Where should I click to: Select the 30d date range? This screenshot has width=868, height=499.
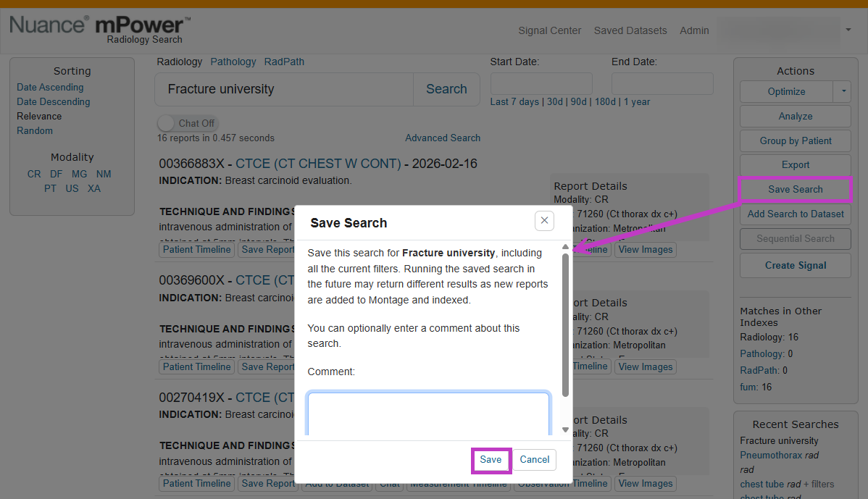555,102
